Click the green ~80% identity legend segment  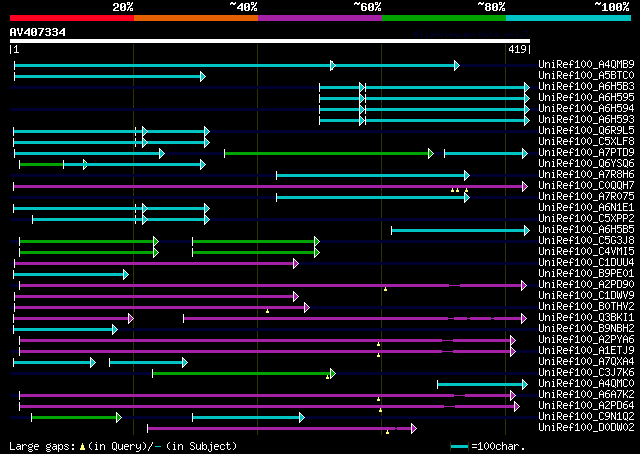click(x=444, y=18)
